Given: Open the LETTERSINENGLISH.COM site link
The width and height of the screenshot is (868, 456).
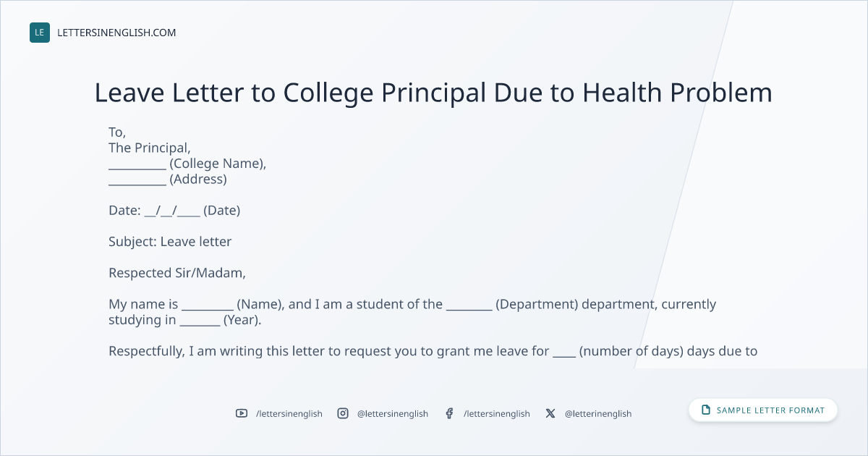Looking at the screenshot, I should [x=116, y=33].
